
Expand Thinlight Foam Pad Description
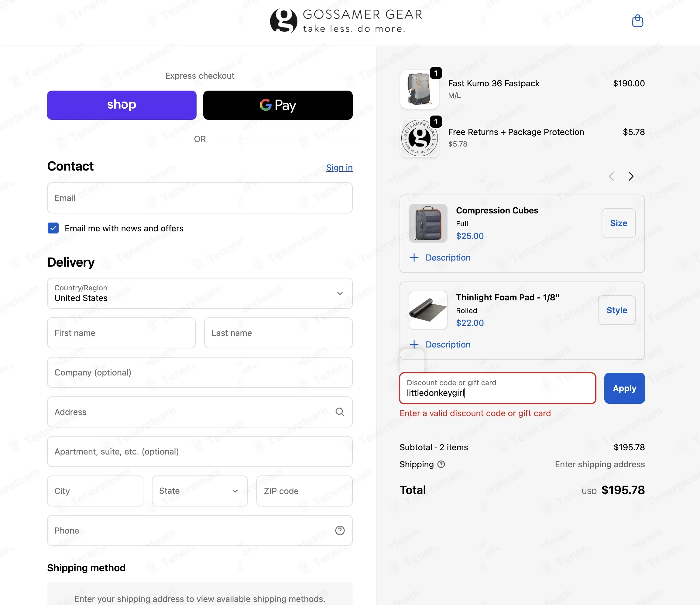[x=440, y=344]
